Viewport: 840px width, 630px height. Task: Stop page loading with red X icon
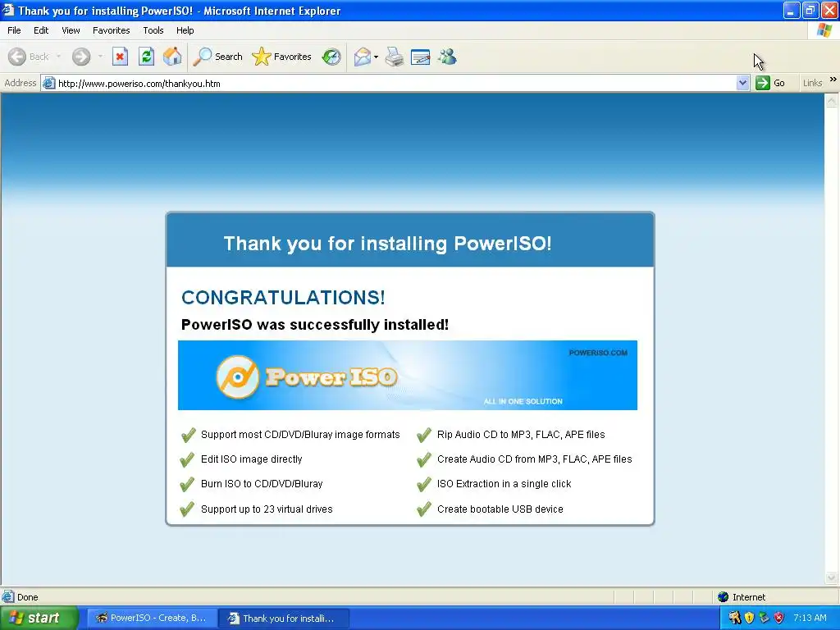coord(120,57)
